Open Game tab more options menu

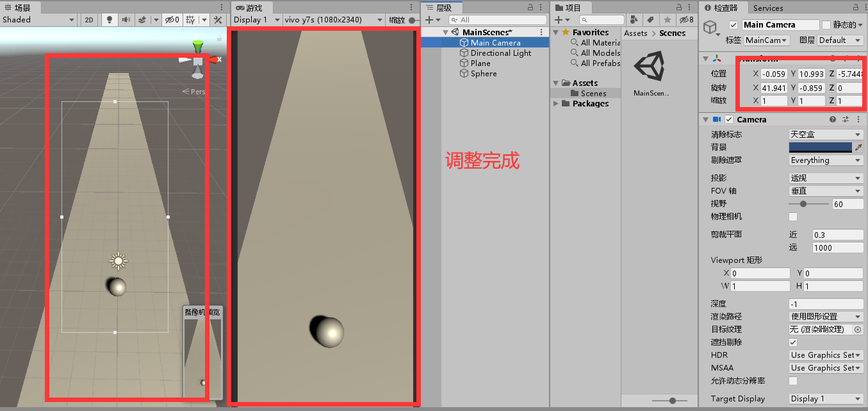(411, 7)
